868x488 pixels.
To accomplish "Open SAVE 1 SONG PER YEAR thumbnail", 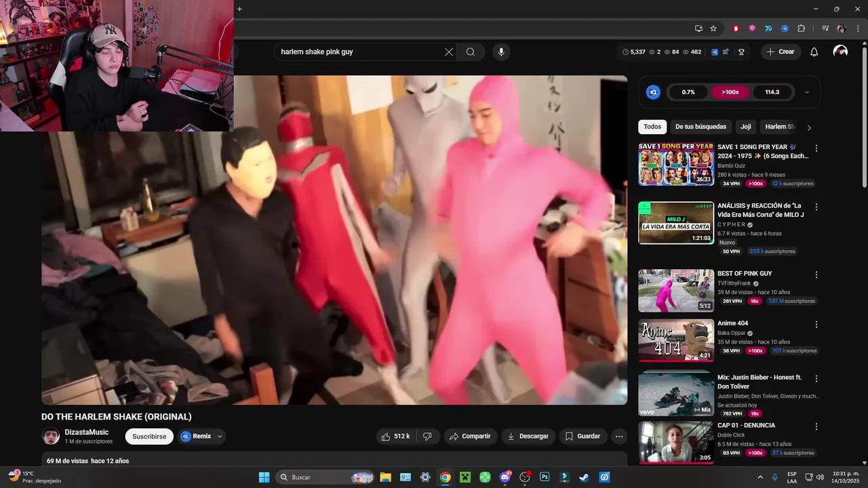I will [x=676, y=163].
